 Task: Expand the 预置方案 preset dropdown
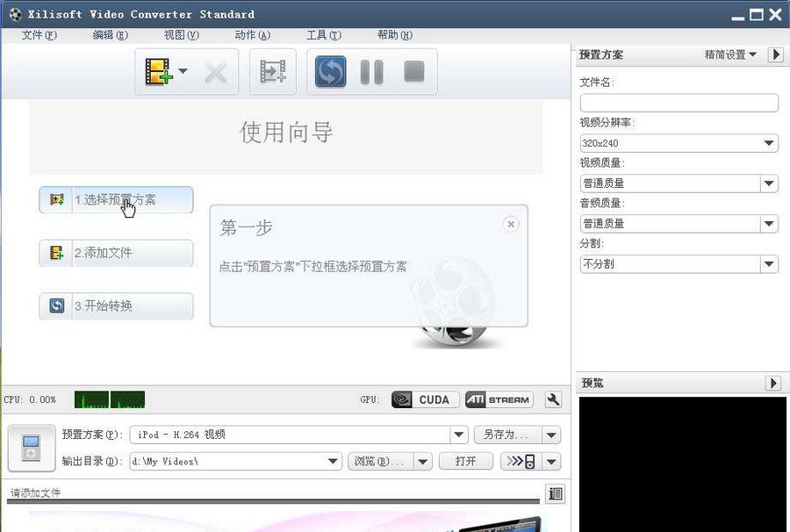[458, 434]
